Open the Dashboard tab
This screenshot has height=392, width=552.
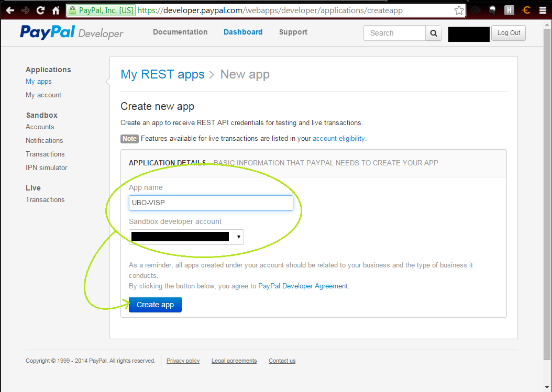[x=243, y=32]
